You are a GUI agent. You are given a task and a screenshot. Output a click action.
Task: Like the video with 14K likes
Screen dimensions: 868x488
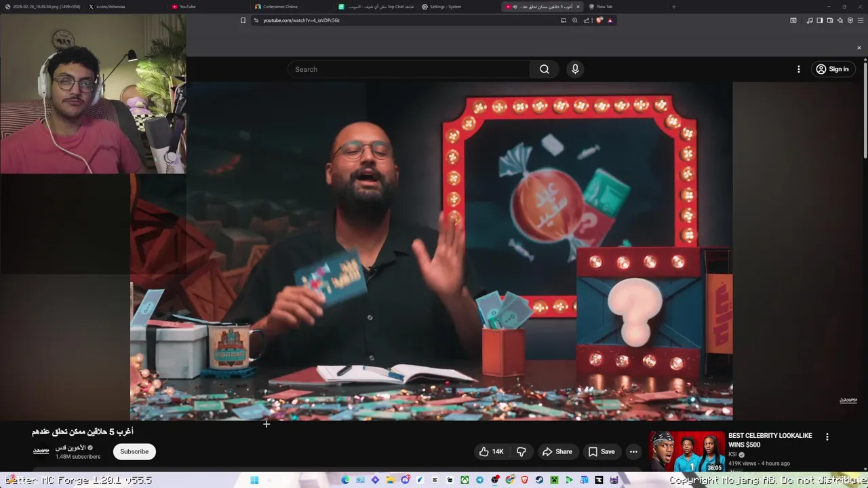[x=492, y=451]
